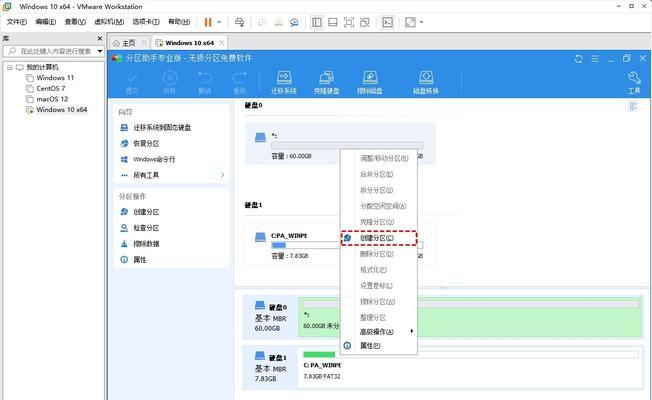The image size is (652, 400).
Task: Click the 属性 info icon in context menu
Action: (347, 346)
